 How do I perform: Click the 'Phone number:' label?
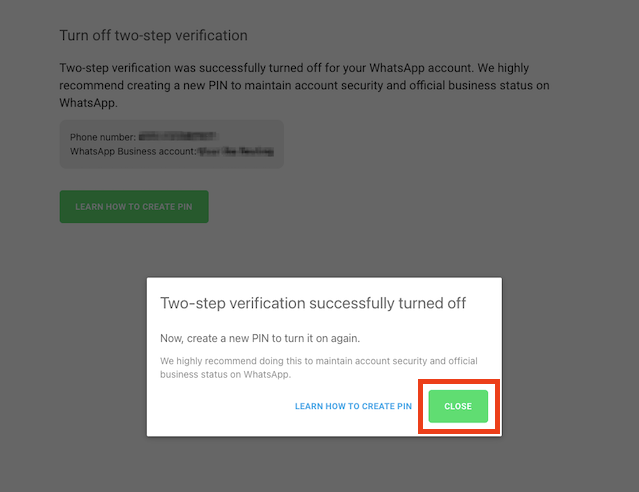point(103,136)
